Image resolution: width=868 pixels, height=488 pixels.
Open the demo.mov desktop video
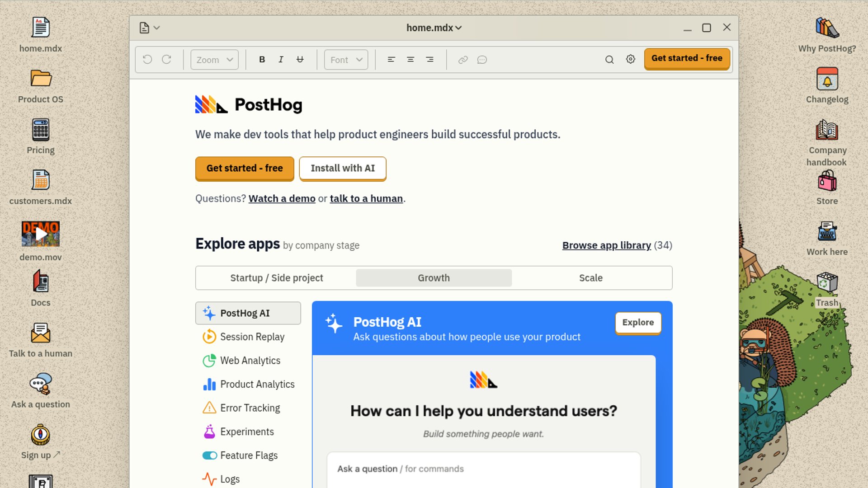pos(41,234)
